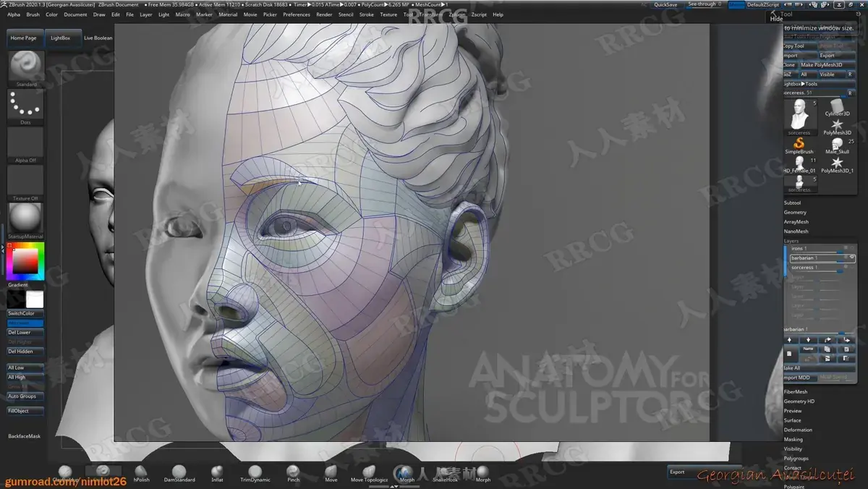Select the Male_Skull tool
This screenshot has width=868, height=489.
point(838,146)
